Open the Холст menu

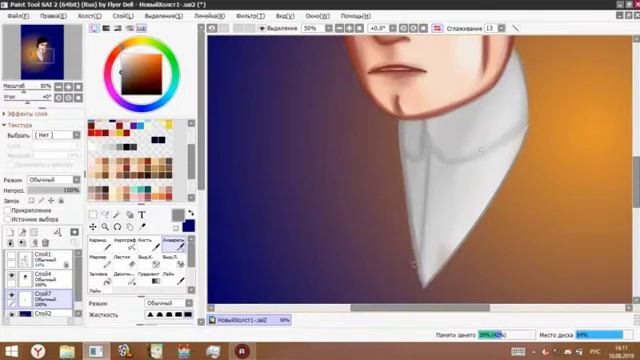(x=89, y=16)
